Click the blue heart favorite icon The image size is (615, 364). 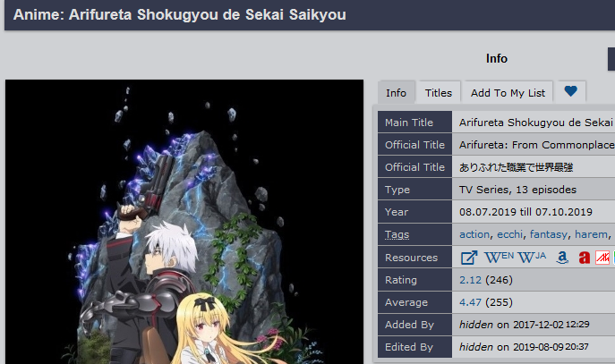[x=570, y=91]
